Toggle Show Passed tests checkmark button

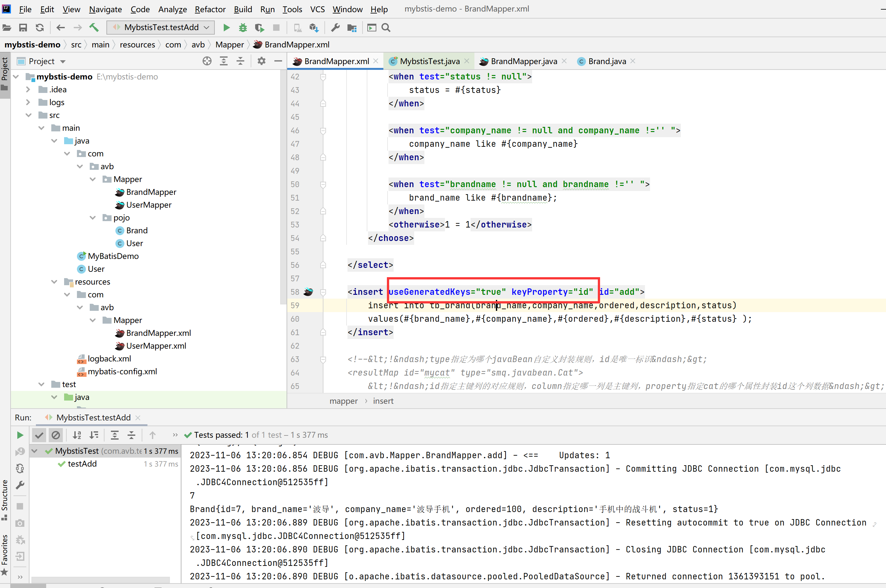39,435
